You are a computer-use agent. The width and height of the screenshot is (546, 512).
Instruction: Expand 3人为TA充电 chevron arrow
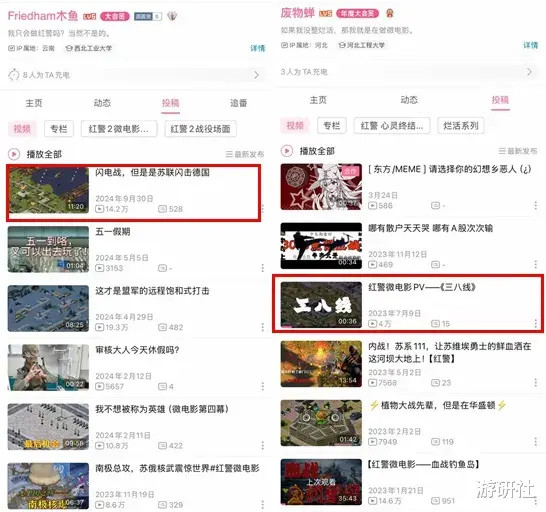pos(529,72)
